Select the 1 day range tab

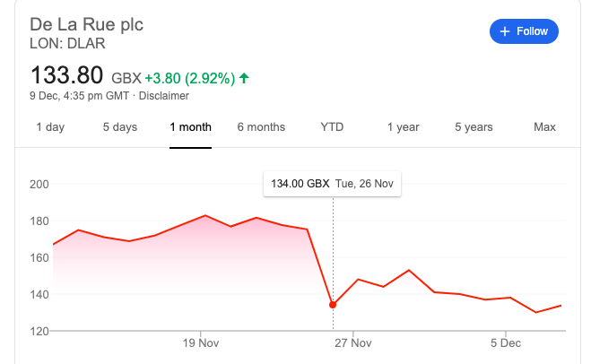(50, 127)
